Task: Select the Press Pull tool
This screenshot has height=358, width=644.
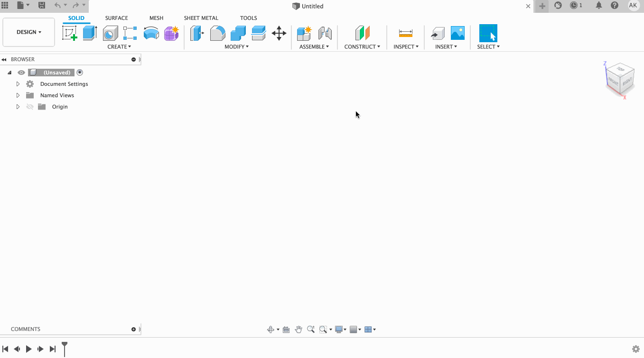Action: point(197,33)
